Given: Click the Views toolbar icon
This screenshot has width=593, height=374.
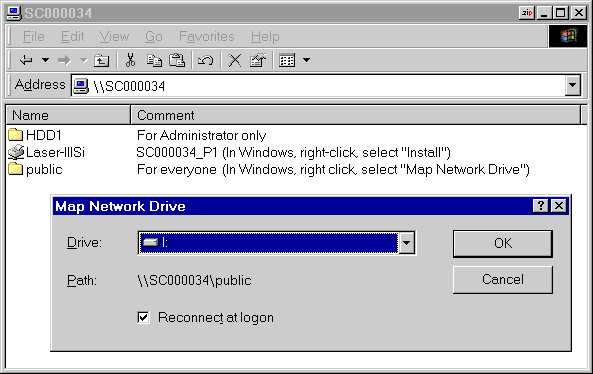Looking at the screenshot, I should pyautogui.click(x=287, y=60).
